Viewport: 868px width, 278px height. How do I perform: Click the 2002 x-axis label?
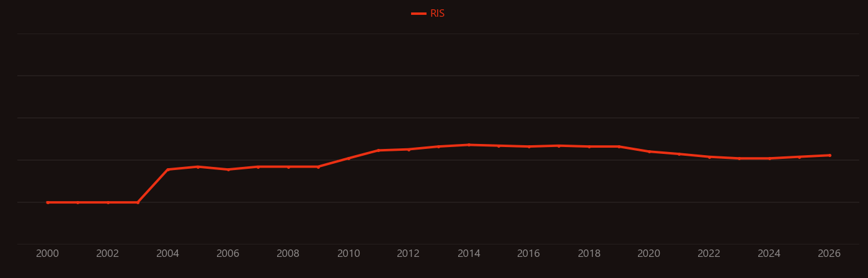[108, 254]
